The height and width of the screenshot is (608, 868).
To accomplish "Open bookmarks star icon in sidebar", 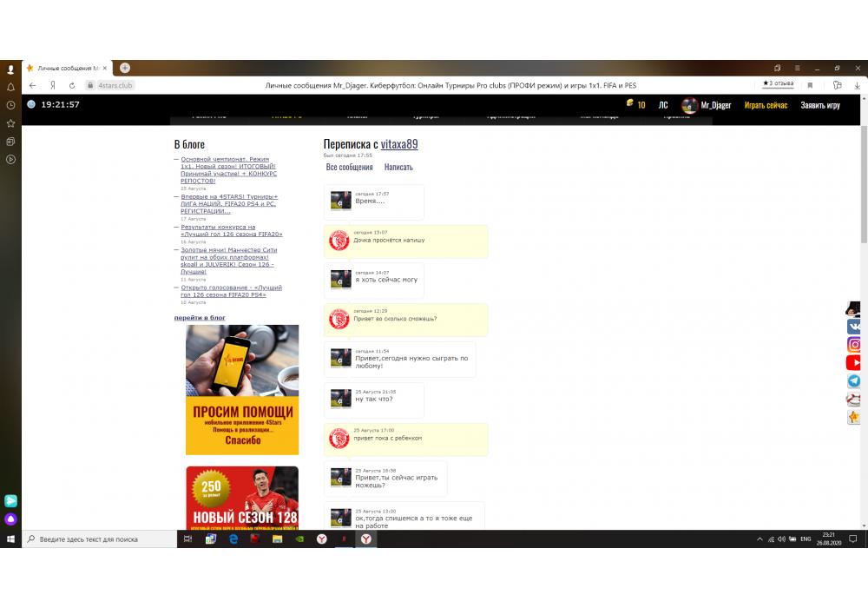I will (10, 123).
